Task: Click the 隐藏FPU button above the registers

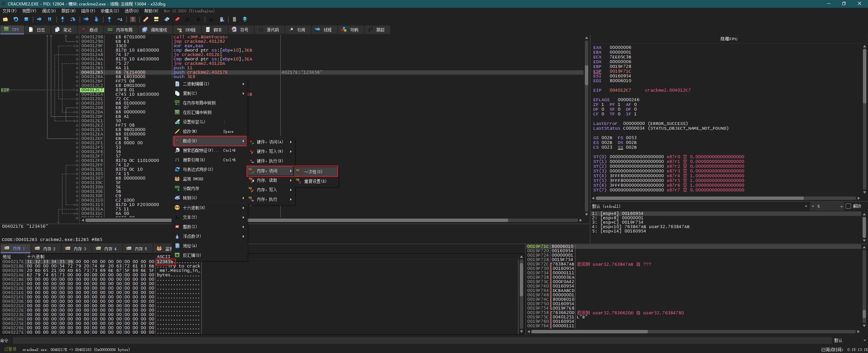Action: [x=728, y=39]
